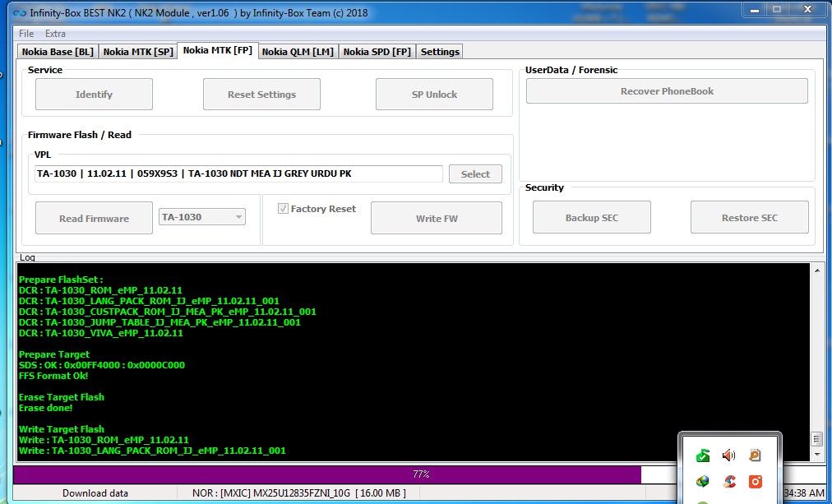The width and height of the screenshot is (832, 504).
Task: Open the TA-1030 model dropdown
Action: (x=202, y=216)
